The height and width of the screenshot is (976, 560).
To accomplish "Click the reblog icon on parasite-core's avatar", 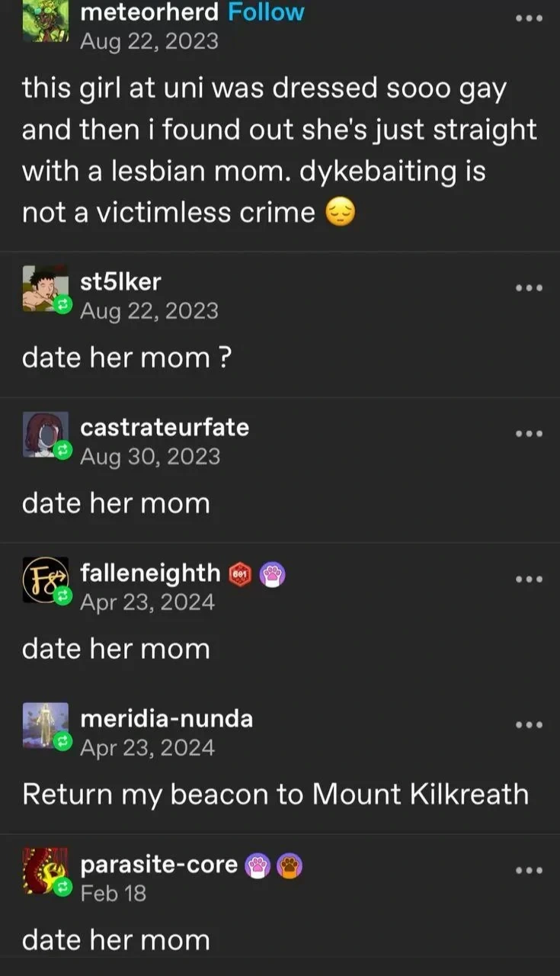I will 65,887.
